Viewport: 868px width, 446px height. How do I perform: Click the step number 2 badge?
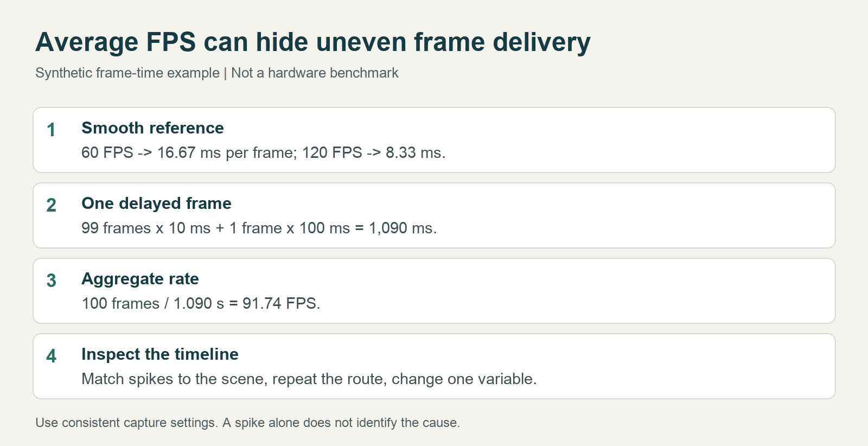[x=51, y=206]
